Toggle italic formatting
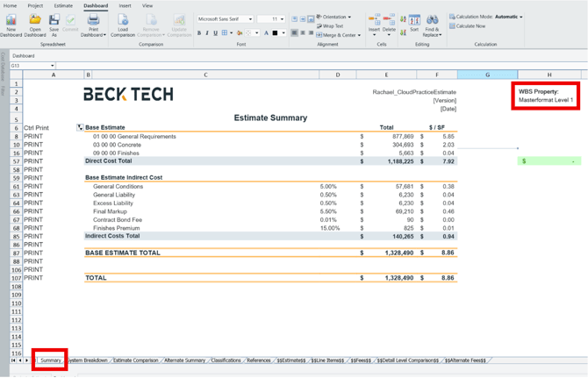 pyautogui.click(x=207, y=33)
